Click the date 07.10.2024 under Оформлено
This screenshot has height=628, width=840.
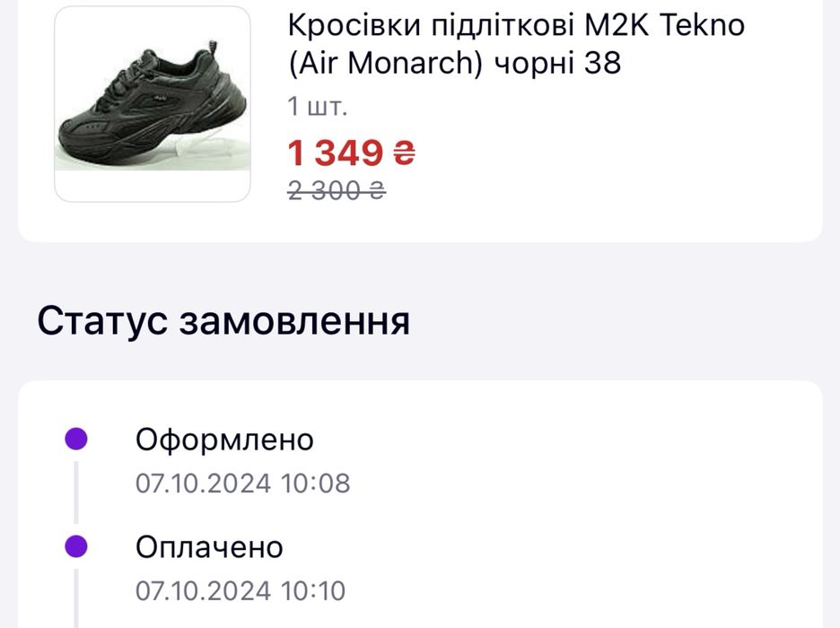(203, 484)
